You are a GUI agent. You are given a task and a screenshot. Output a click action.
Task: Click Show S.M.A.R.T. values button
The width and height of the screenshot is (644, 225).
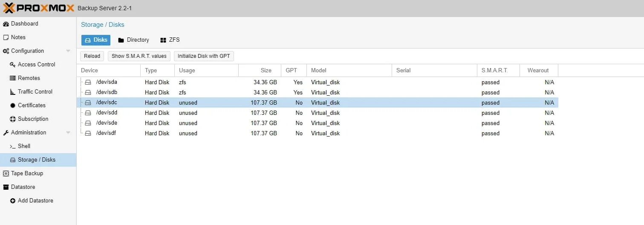pyautogui.click(x=139, y=56)
